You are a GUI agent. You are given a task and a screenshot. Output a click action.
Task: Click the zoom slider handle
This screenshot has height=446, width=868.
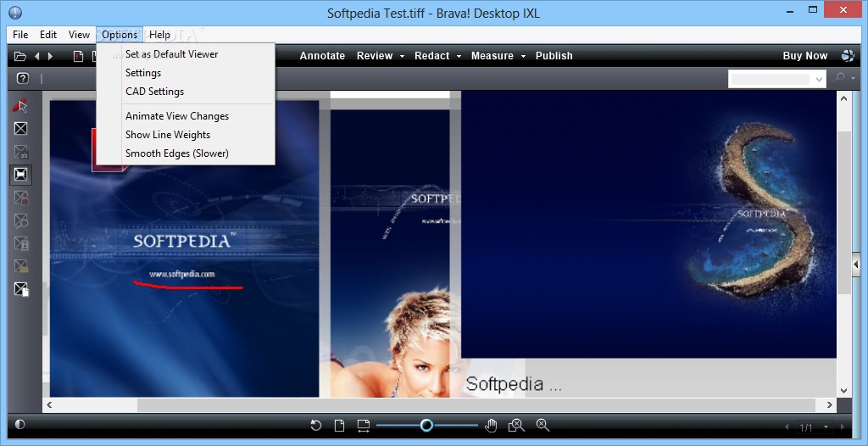click(426, 425)
